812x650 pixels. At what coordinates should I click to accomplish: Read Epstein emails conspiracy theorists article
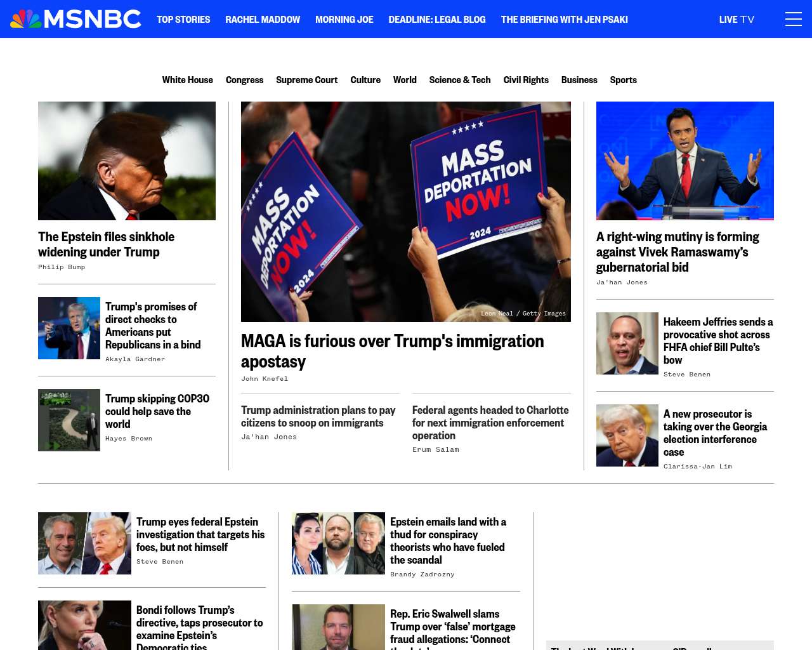click(x=448, y=541)
